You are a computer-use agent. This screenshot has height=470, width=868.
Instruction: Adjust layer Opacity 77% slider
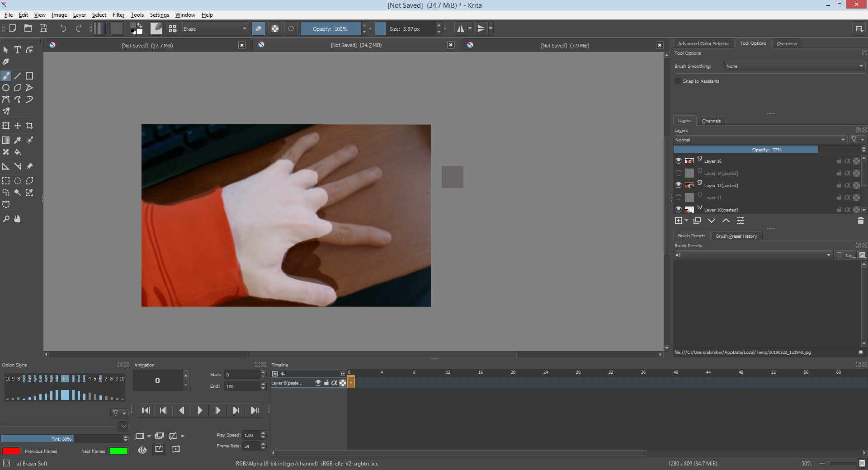pos(767,150)
